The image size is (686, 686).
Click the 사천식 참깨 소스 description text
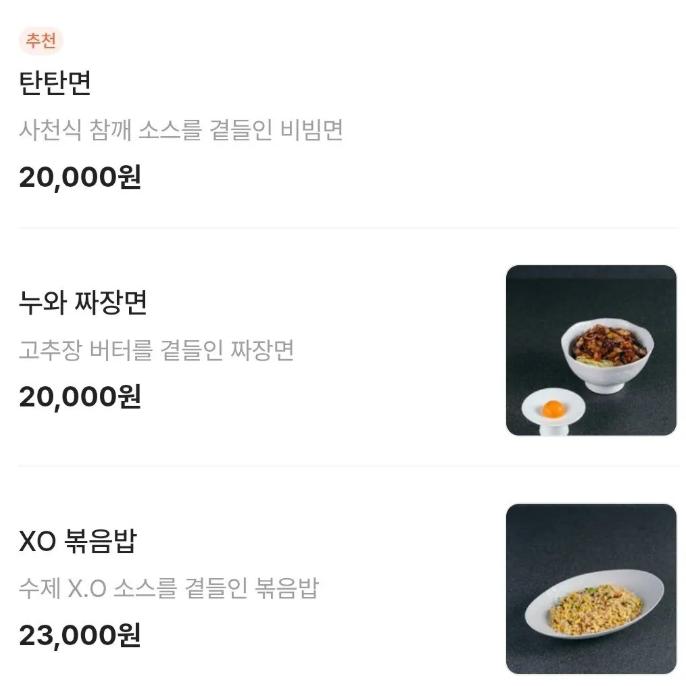(181, 130)
